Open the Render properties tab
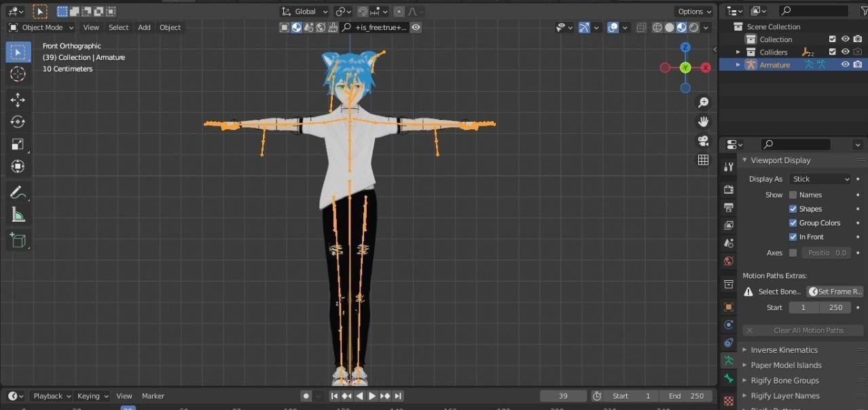This screenshot has height=410, width=868. point(729,189)
